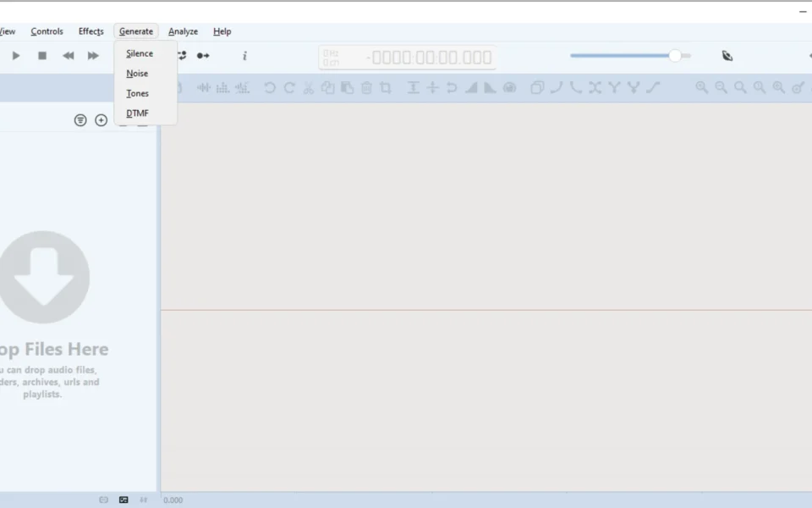Image resolution: width=812 pixels, height=508 pixels.
Task: Open the file list filter options icon
Action: coord(80,120)
